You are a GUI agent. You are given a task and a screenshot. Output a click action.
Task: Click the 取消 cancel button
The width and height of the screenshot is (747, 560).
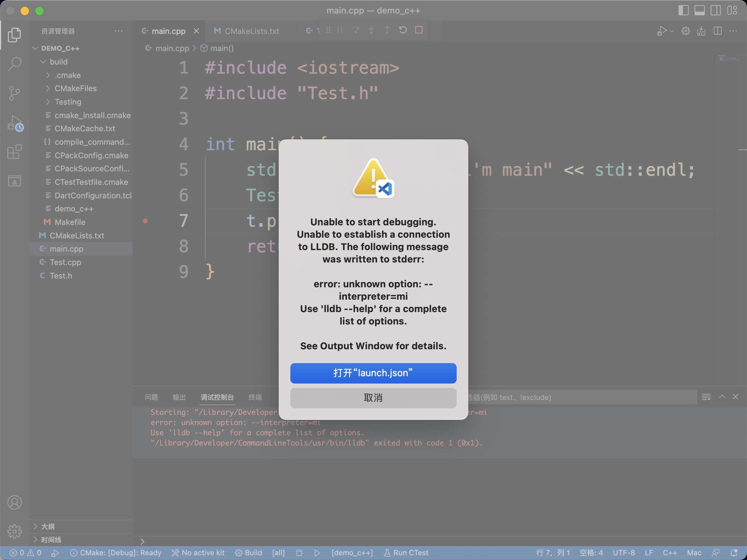(x=373, y=398)
